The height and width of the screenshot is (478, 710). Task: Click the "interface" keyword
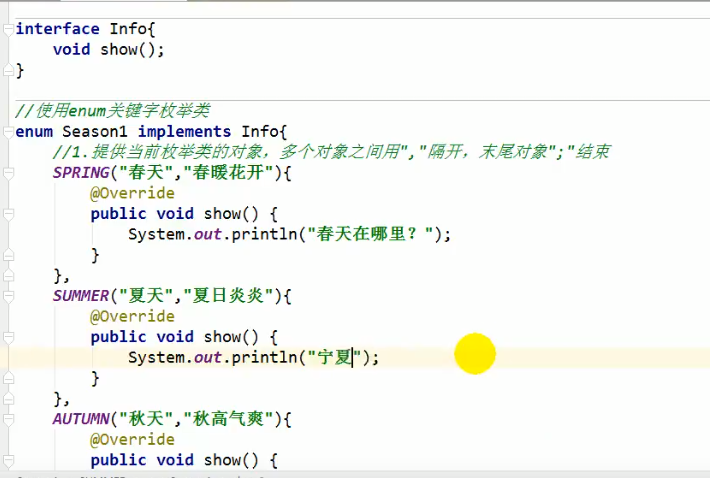click(58, 29)
